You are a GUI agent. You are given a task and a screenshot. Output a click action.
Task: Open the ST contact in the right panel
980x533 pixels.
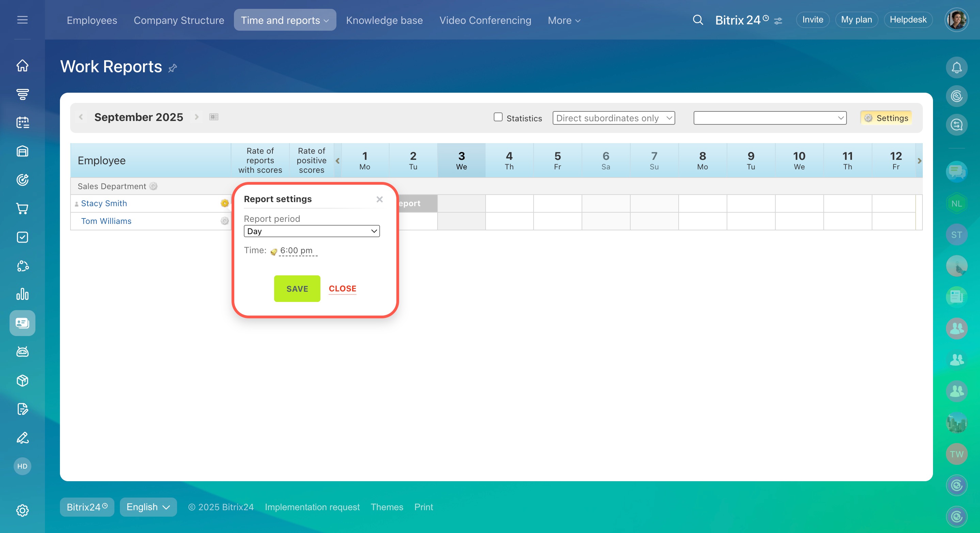pos(957,235)
